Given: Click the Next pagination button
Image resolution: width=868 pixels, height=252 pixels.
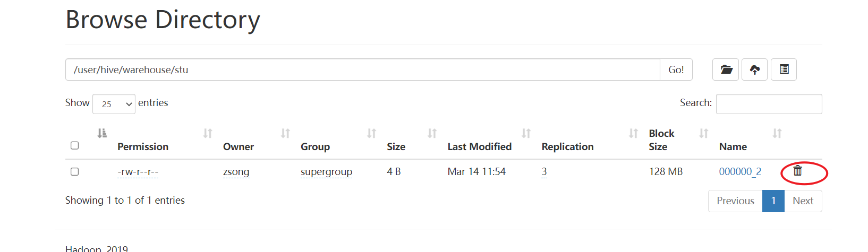Looking at the screenshot, I should click(x=803, y=201).
